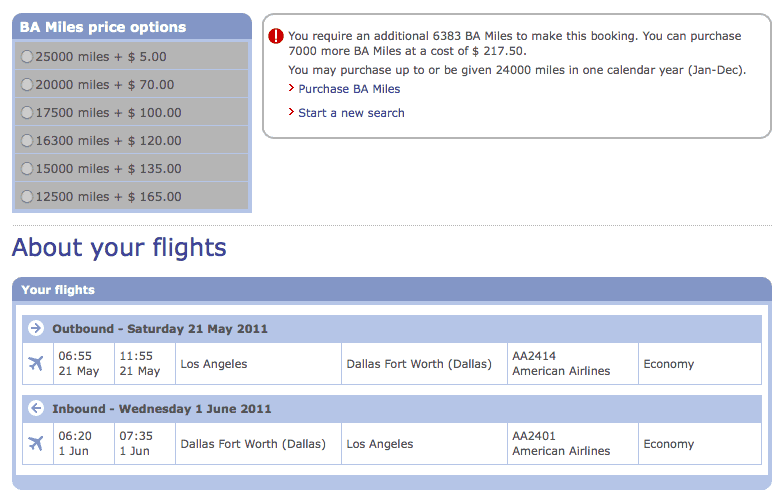
Task: Choose 17500 miles + $100.00 option
Action: pos(27,113)
